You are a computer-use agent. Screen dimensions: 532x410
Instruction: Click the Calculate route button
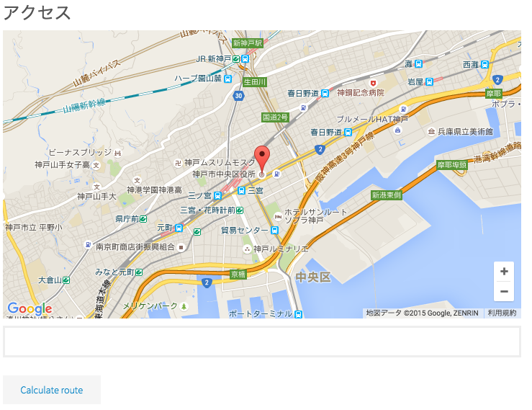pyautogui.click(x=52, y=390)
